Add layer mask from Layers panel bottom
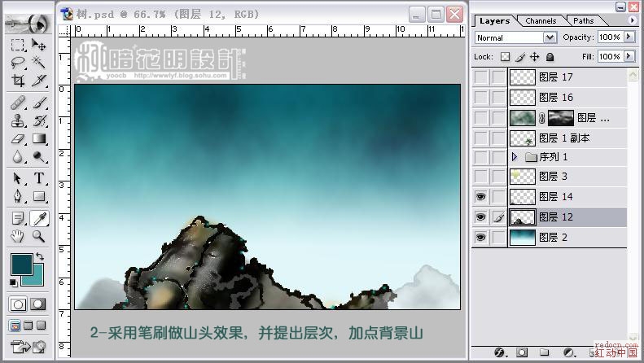644x363 pixels. coord(522,352)
